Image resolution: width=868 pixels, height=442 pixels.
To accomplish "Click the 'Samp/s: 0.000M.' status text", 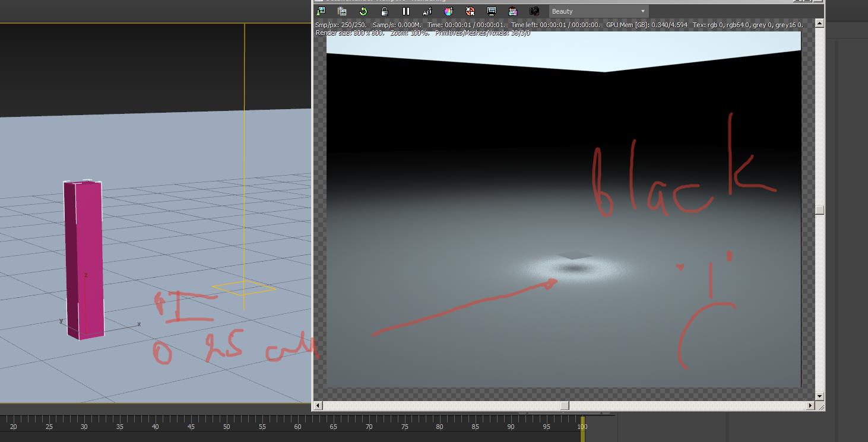I will click(x=397, y=25).
